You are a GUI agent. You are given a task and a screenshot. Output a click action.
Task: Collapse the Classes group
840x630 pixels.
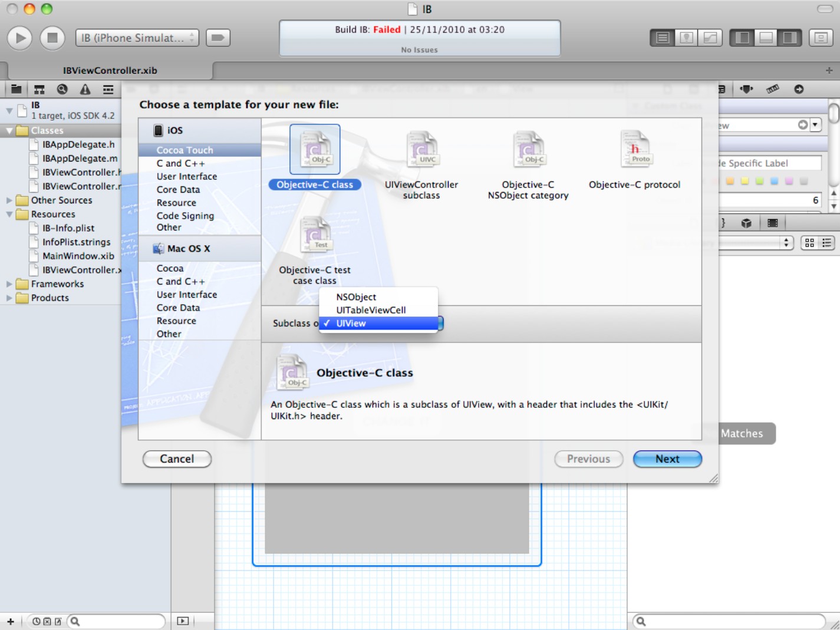click(9, 131)
